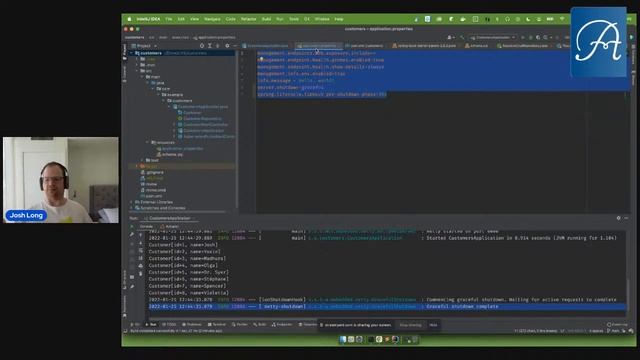Viewport: 640px width, 360px height.
Task: Open the Problems tool window
Action: pos(192,325)
